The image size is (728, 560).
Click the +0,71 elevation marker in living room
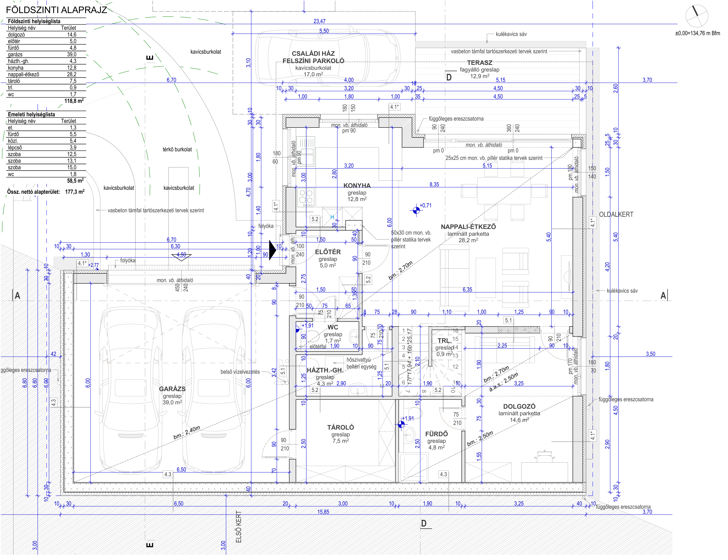(x=416, y=210)
